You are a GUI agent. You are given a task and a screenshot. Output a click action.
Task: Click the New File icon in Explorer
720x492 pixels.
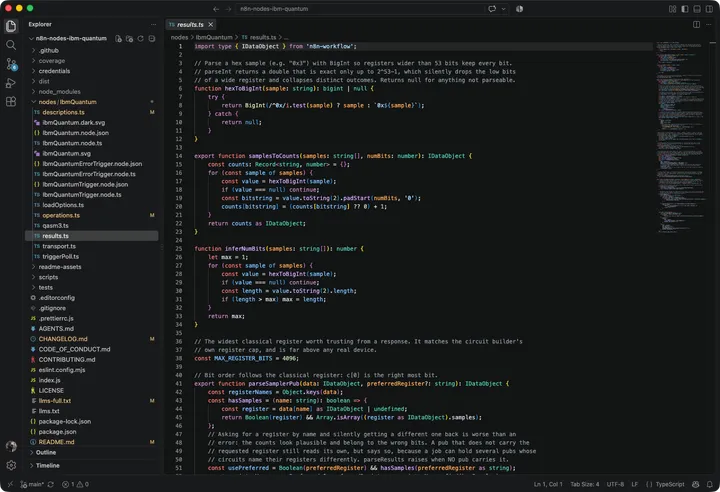118,39
